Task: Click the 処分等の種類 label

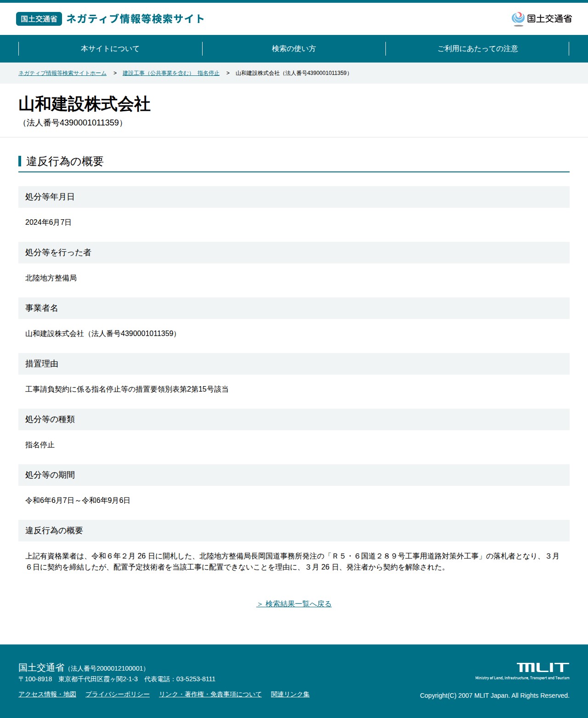Action: [x=50, y=419]
